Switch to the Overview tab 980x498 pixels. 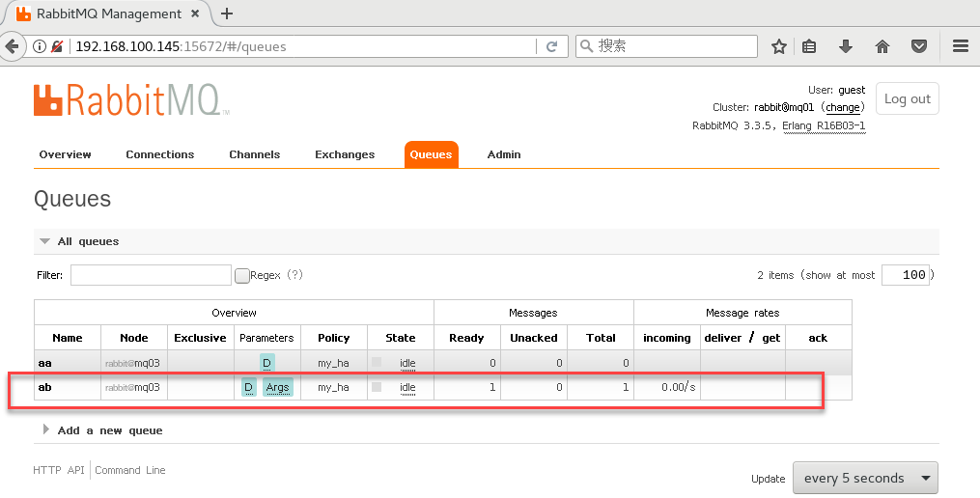click(x=65, y=155)
